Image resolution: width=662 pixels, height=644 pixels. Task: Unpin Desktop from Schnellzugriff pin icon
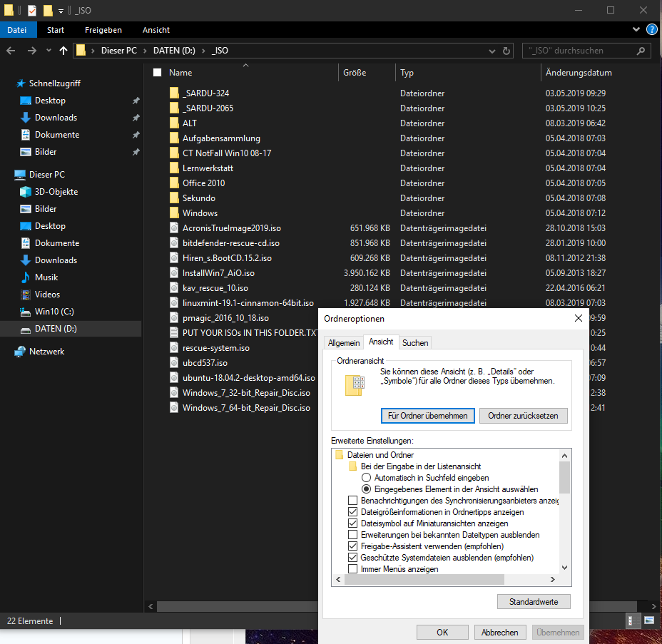point(136,101)
